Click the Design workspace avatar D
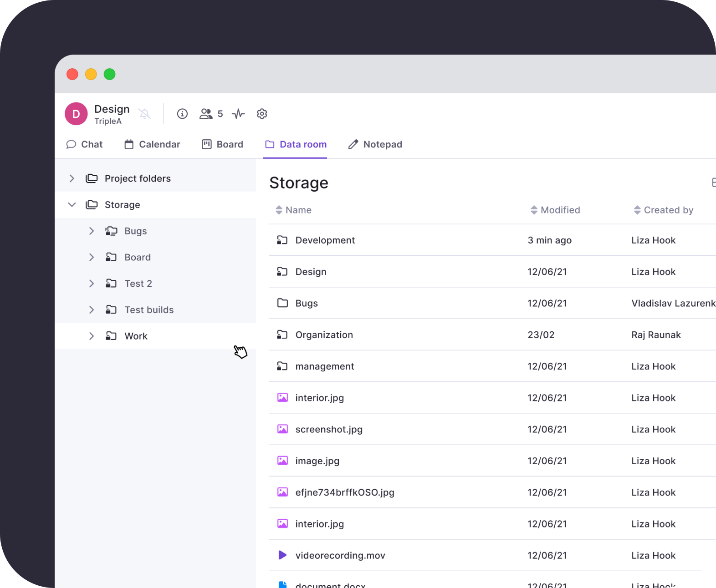 pos(76,114)
